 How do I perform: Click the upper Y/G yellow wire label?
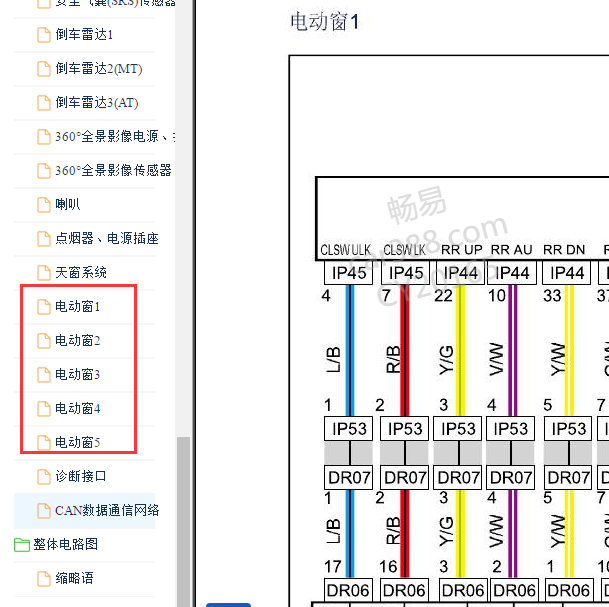pyautogui.click(x=446, y=360)
